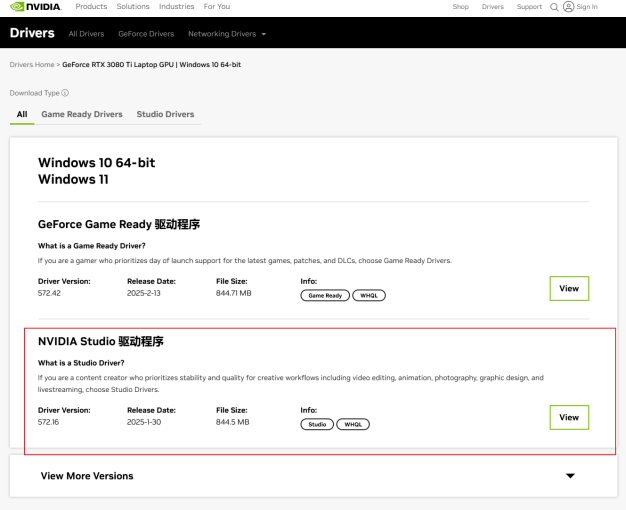The width and height of the screenshot is (626, 510).
Task: Click the Drivers heading in navbar
Action: 32,33
